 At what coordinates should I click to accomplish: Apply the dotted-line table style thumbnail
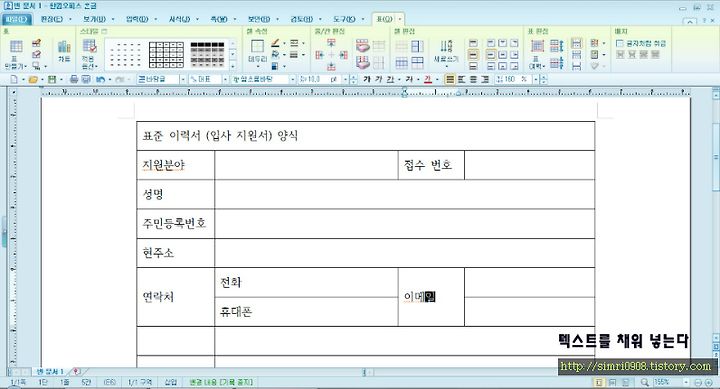[126, 55]
